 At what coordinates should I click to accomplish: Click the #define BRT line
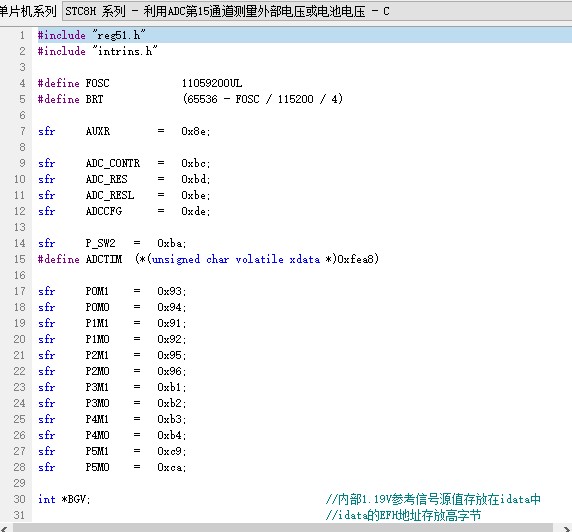190,99
